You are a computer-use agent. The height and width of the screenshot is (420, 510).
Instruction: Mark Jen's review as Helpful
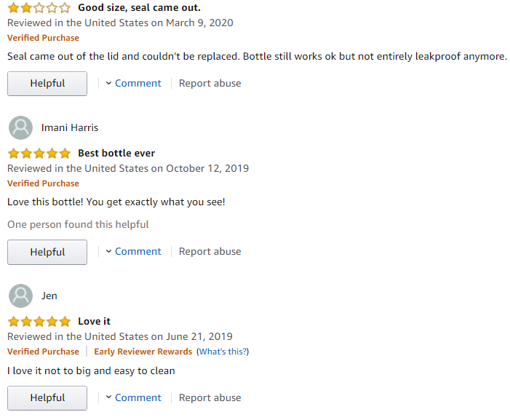click(47, 398)
